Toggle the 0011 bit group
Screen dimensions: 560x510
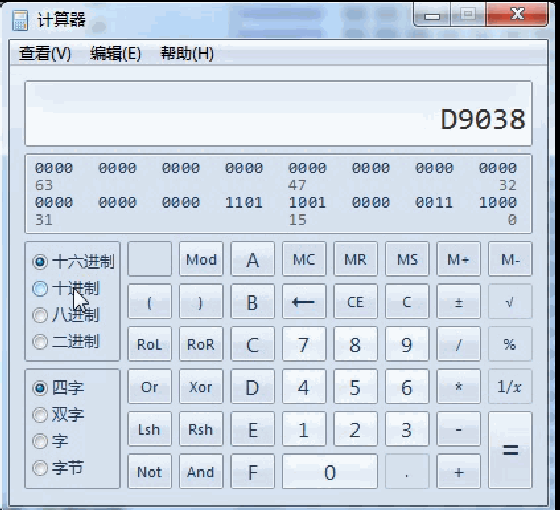pos(434,202)
